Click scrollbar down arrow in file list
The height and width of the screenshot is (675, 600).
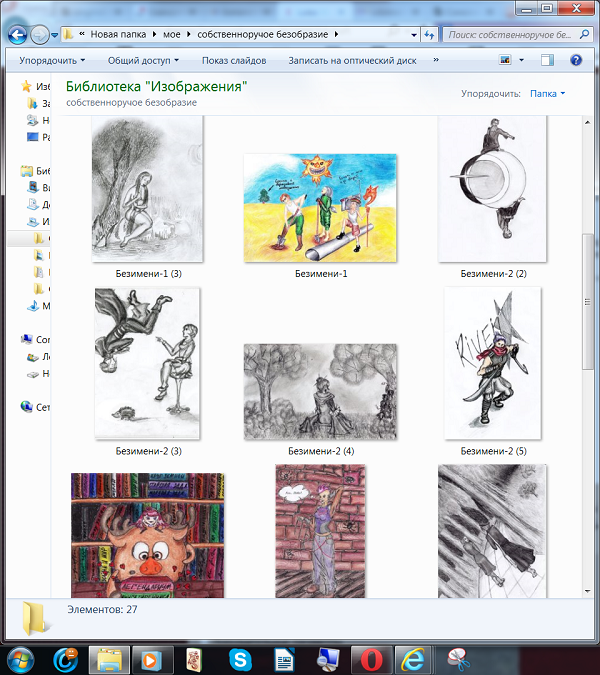click(587, 591)
